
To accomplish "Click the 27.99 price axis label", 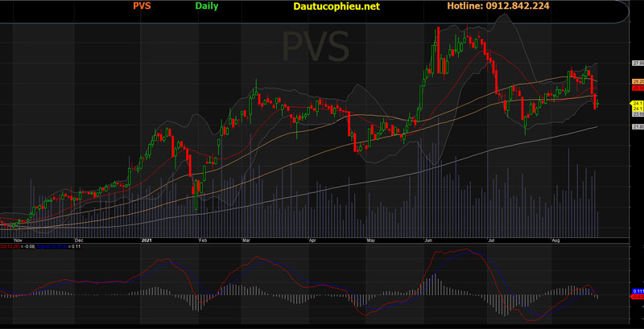I will point(638,64).
